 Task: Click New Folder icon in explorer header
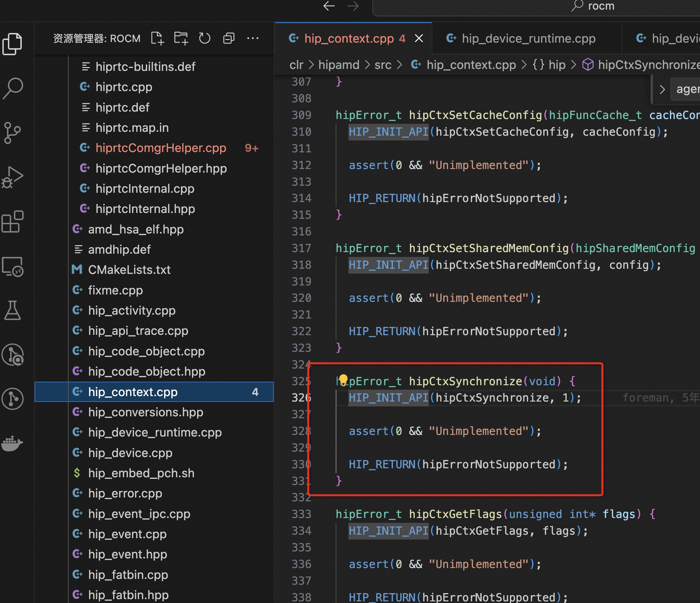(181, 38)
